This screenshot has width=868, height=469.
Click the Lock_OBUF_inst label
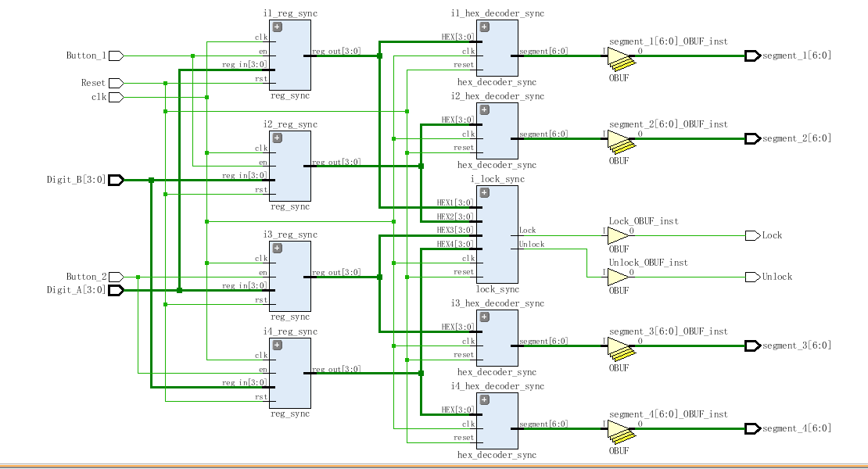644,221
